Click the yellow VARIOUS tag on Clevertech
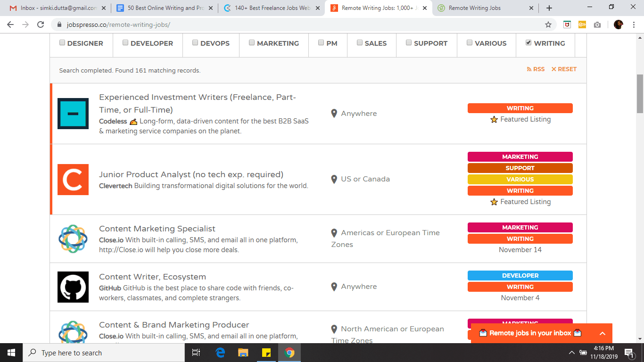 click(x=520, y=180)
